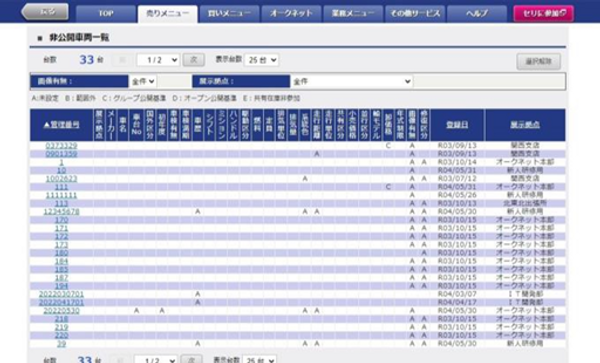Switch to the 売りメニュー tab
Viewport: 600px width, 363px height.
[x=168, y=14]
